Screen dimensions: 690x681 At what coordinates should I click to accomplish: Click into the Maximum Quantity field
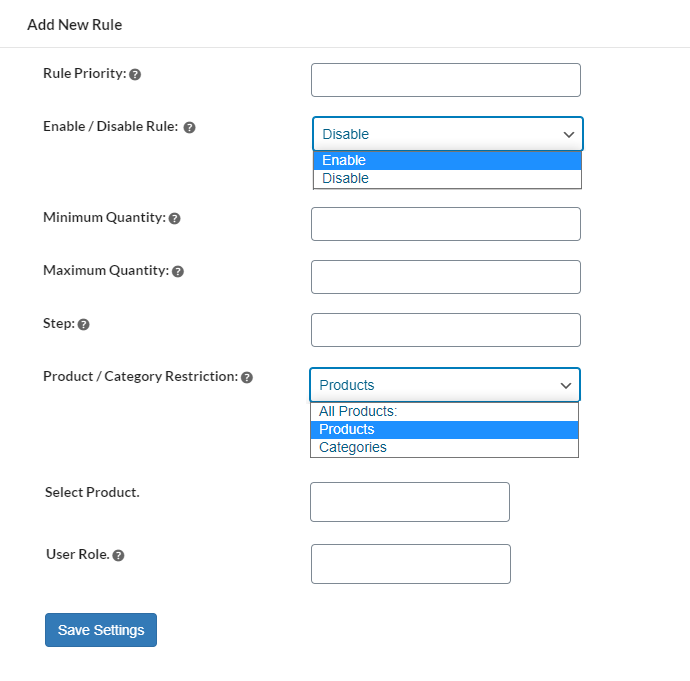(446, 277)
